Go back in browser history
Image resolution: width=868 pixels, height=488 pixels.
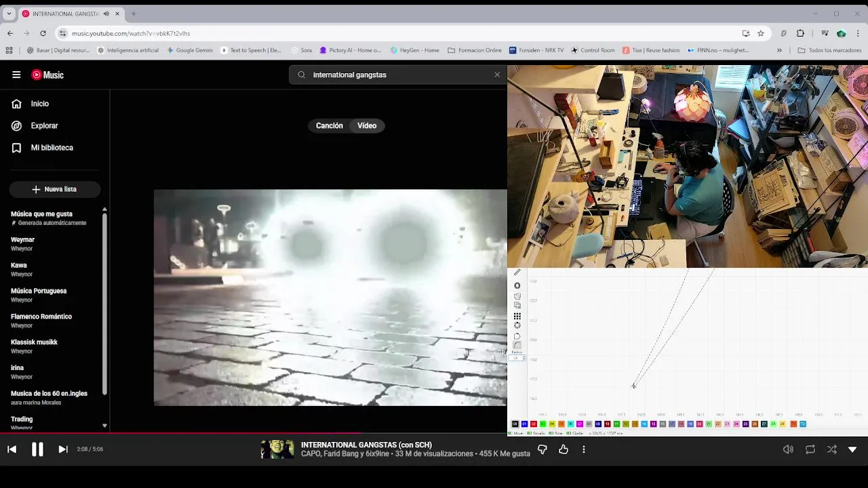pos(10,33)
